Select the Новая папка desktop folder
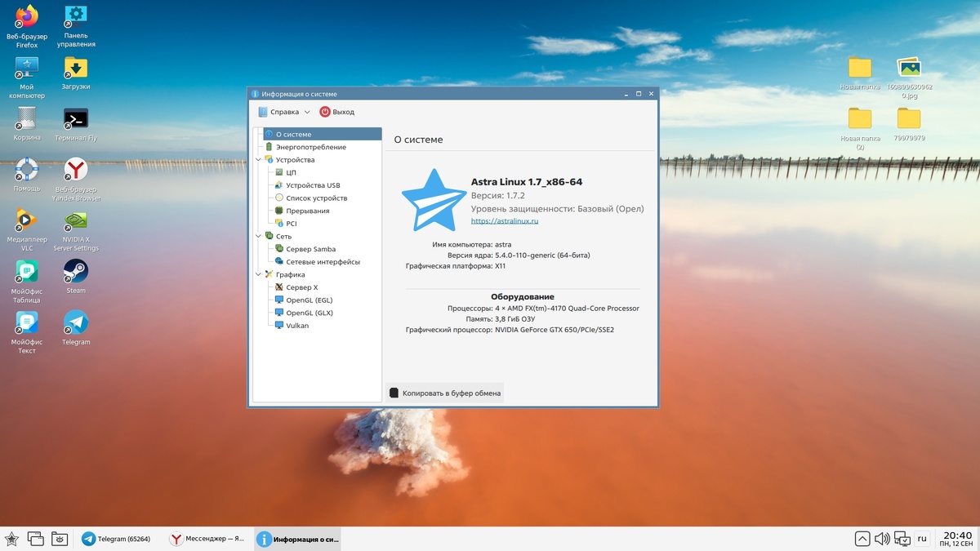The width and height of the screenshot is (980, 551). 860,68
